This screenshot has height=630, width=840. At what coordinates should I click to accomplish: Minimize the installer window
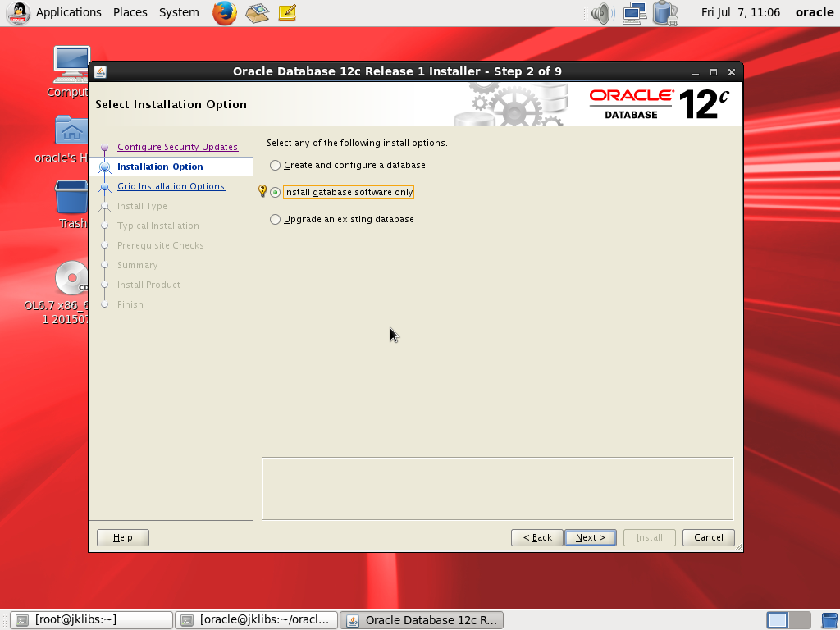click(x=696, y=72)
